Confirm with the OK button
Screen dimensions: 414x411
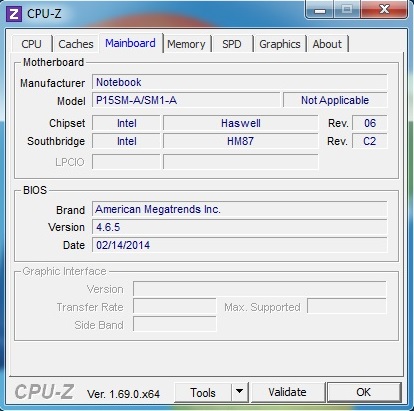364,392
